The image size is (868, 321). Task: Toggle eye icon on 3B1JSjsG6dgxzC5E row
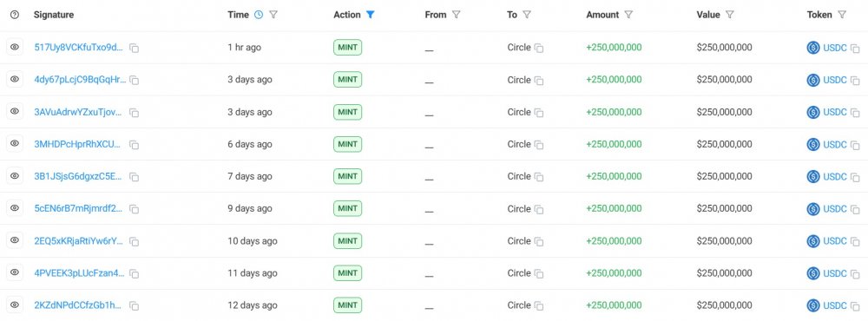tap(15, 176)
